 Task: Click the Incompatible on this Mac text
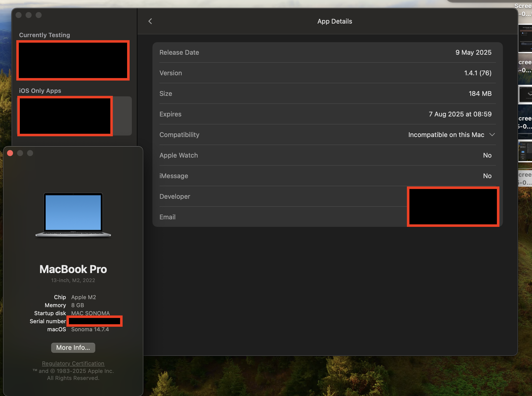pyautogui.click(x=446, y=135)
